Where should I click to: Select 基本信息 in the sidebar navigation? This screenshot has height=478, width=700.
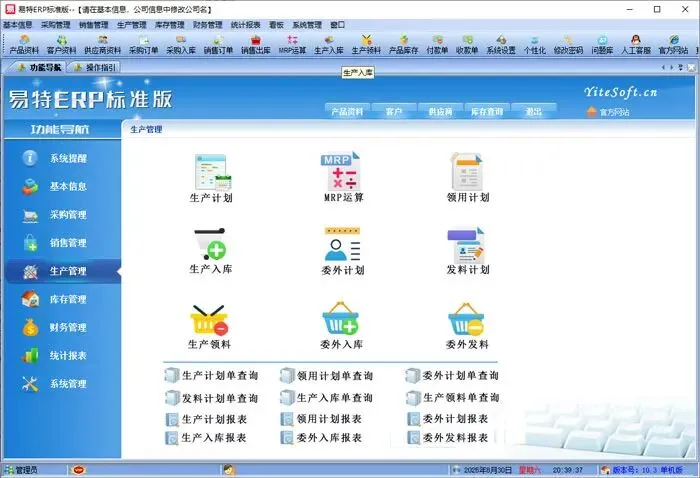pos(62,186)
